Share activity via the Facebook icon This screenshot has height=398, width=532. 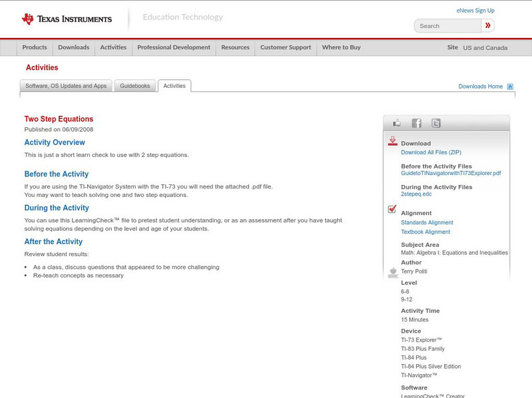point(416,123)
